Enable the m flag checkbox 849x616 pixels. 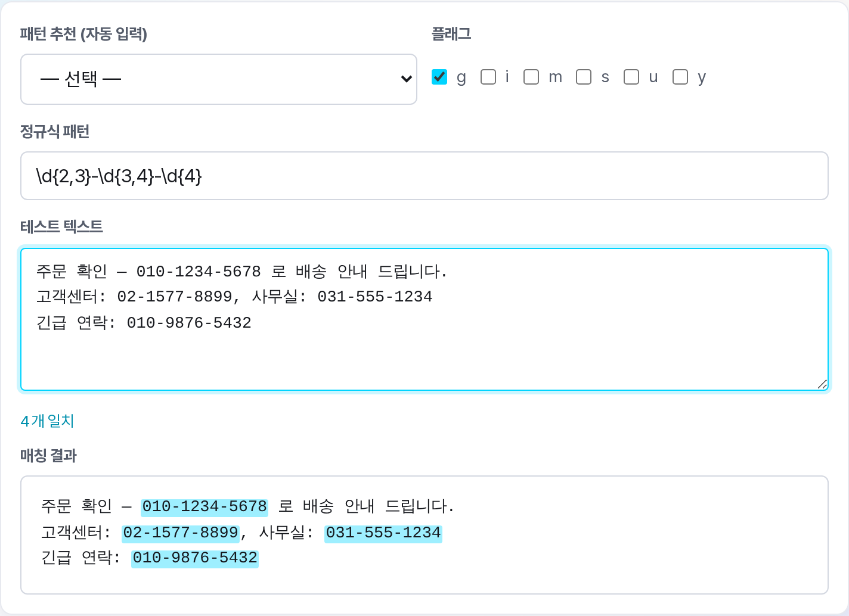[531, 77]
